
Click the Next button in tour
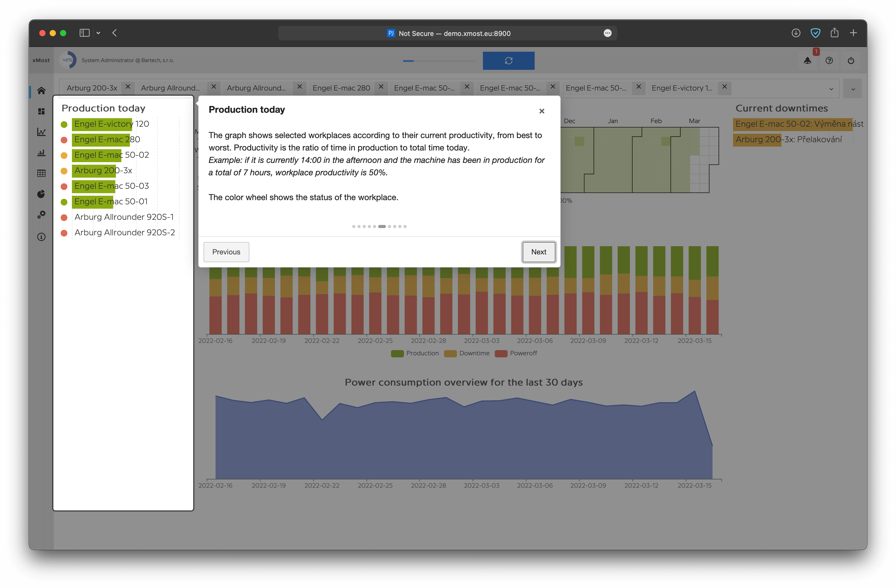538,252
